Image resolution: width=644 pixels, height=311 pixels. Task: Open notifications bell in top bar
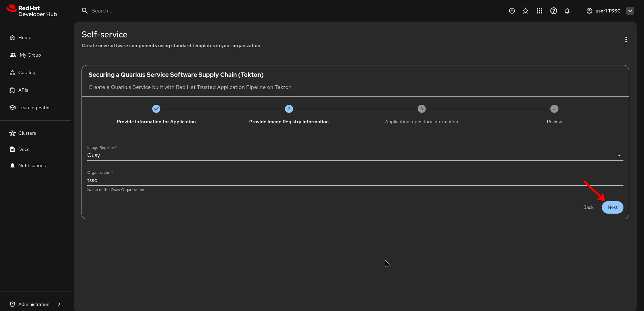point(567,11)
